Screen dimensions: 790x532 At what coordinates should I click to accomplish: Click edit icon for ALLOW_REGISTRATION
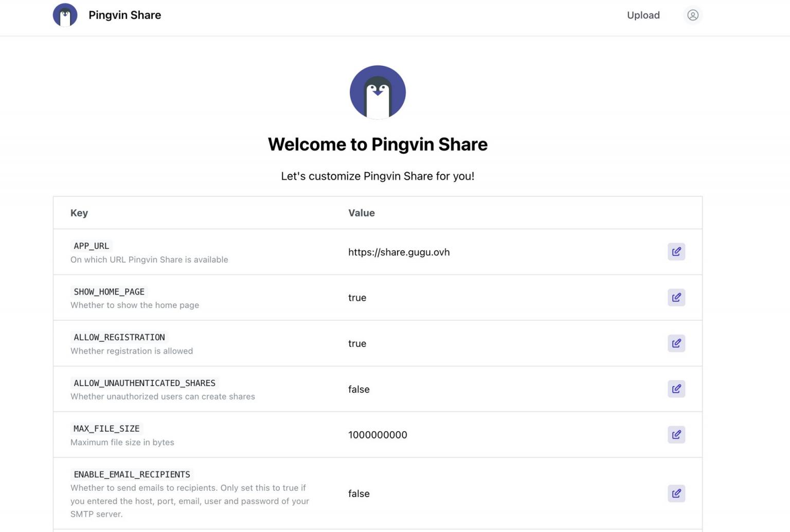pos(676,343)
